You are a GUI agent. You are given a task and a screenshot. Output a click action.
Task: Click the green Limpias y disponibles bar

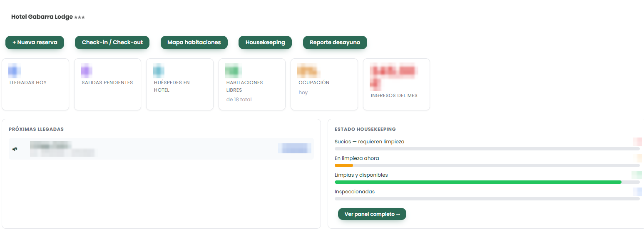478,182
